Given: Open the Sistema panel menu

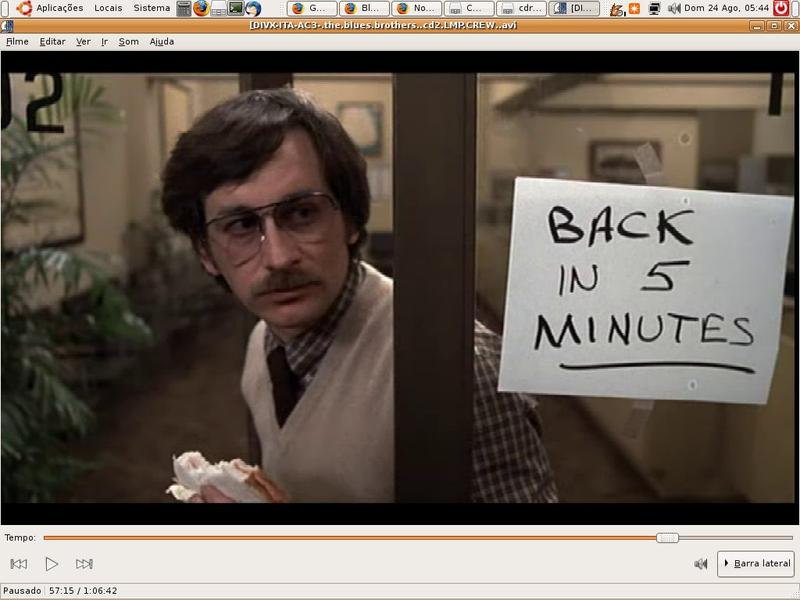Looking at the screenshot, I should (x=152, y=8).
